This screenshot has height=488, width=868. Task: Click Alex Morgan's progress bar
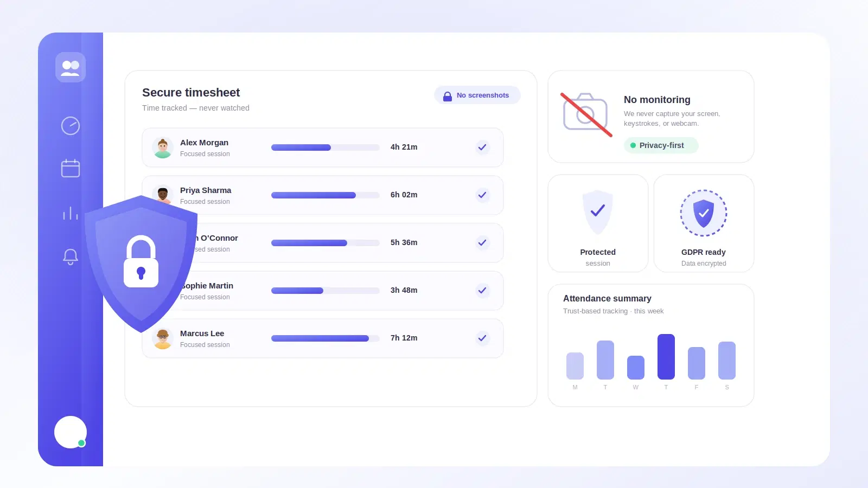tap(325, 147)
